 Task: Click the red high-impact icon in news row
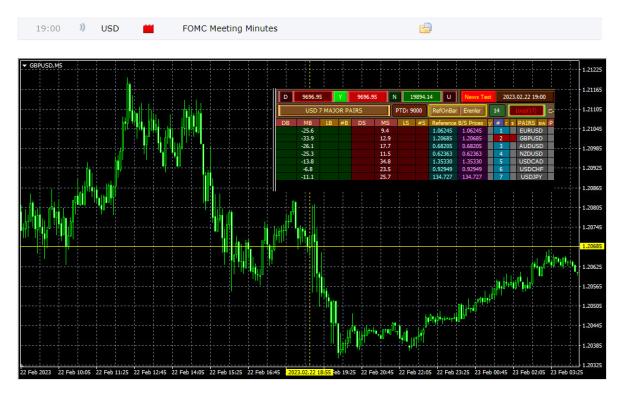pyautogui.click(x=148, y=28)
